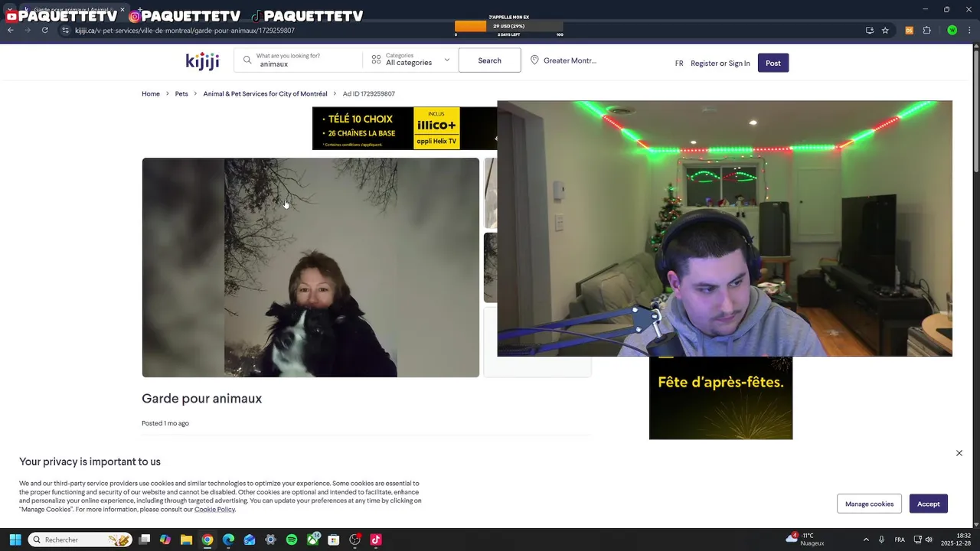Open the Extensions puzzle icon
This screenshot has height=551, width=980.
click(926, 30)
